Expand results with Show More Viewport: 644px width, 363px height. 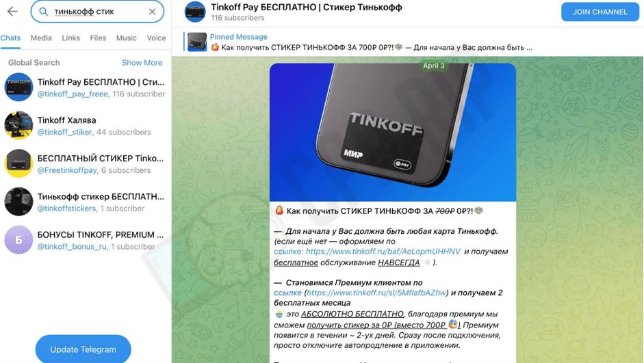142,62
